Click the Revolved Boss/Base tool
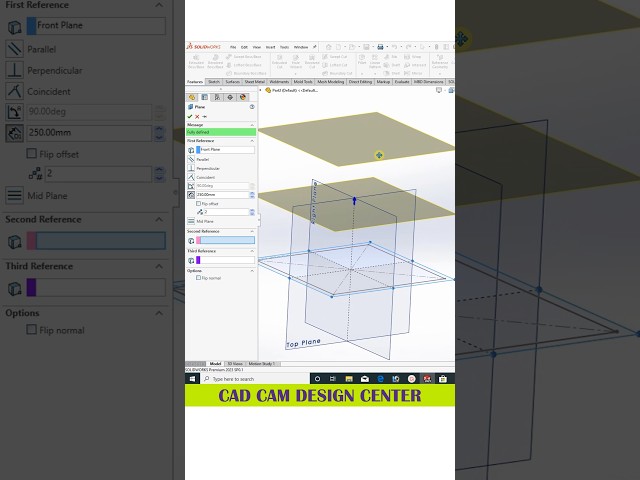The height and width of the screenshot is (480, 640). [x=215, y=61]
